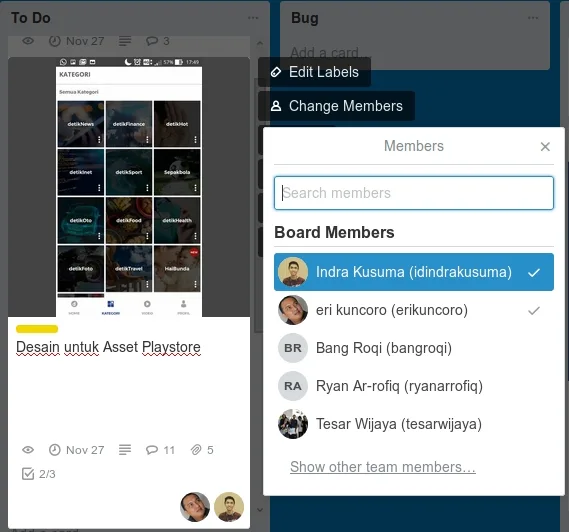Screen dimensions: 569x532
Task: Open the card cover screenshot thumbnail
Action: (x=129, y=187)
